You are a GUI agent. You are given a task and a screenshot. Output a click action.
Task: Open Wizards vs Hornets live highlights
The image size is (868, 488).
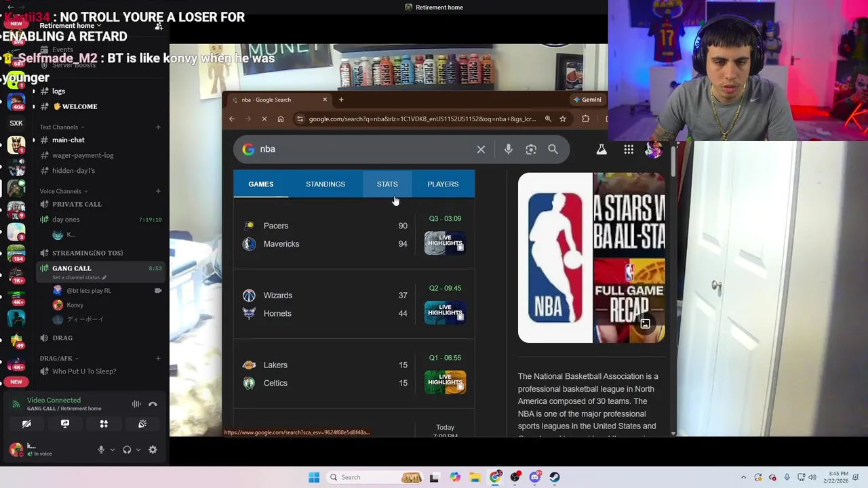point(445,312)
